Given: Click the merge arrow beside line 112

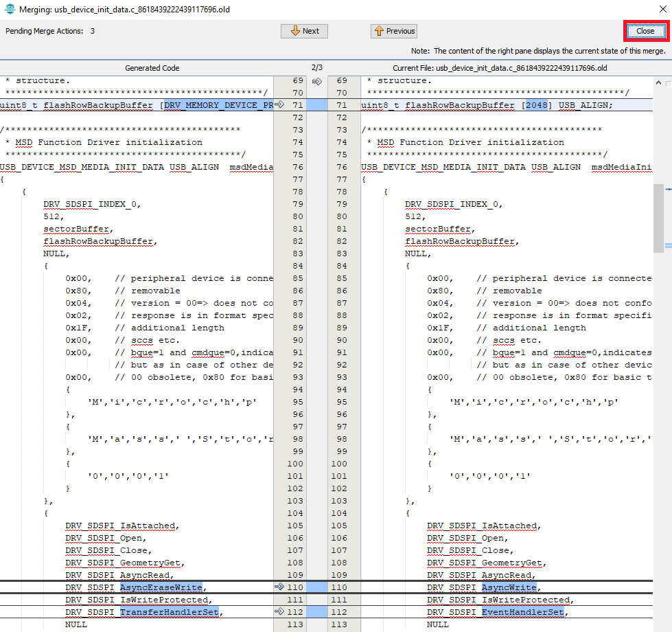Looking at the screenshot, I should tap(279, 612).
